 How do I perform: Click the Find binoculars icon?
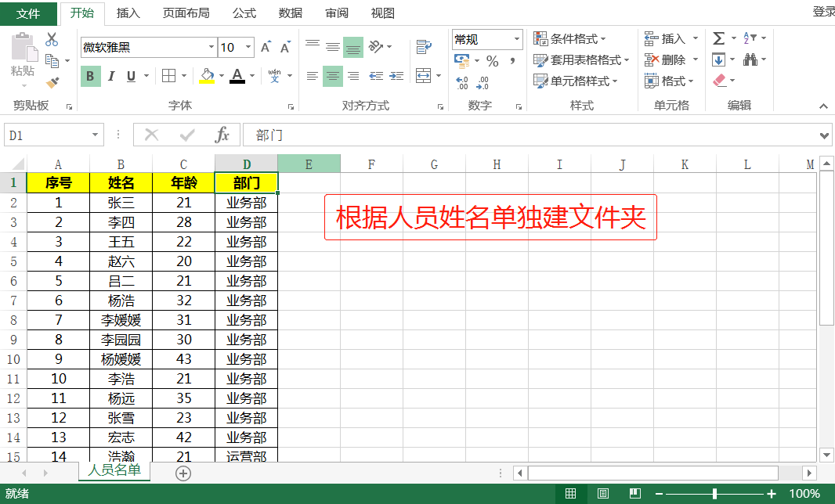(x=750, y=59)
